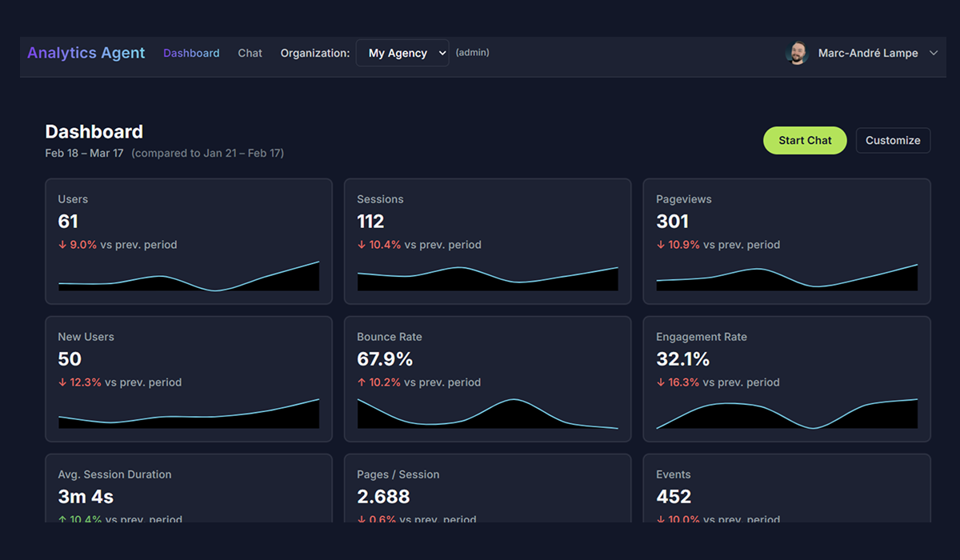Click the Events card title
960x560 pixels.
tap(674, 474)
